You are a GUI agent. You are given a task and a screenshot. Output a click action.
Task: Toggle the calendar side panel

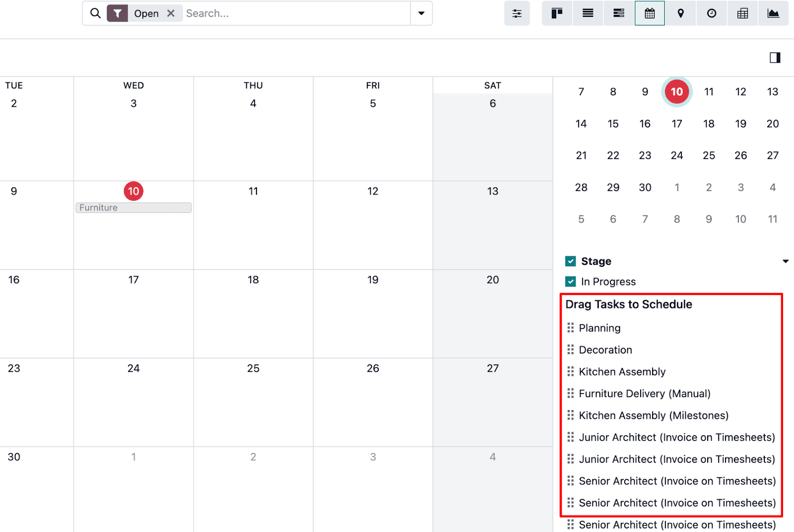[x=775, y=58]
